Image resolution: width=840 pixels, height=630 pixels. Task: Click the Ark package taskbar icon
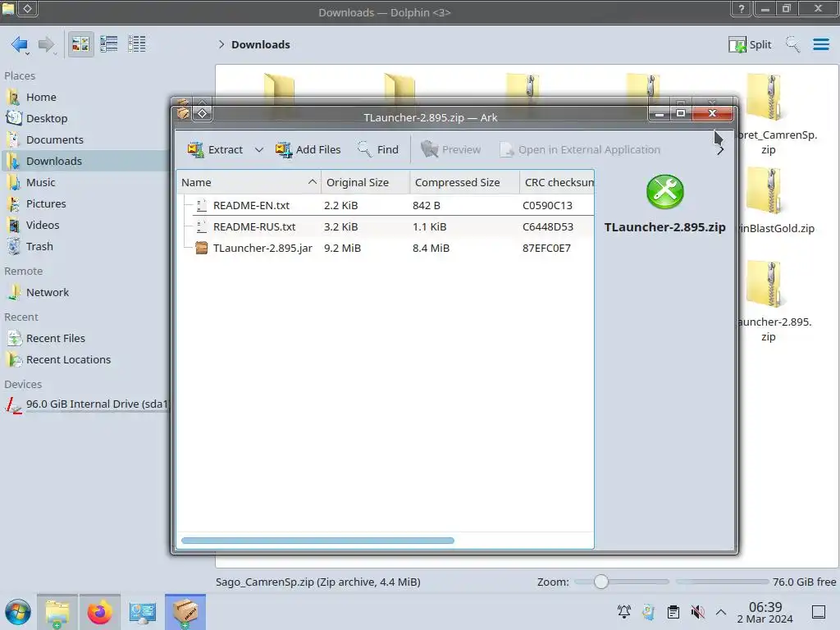[x=185, y=612]
